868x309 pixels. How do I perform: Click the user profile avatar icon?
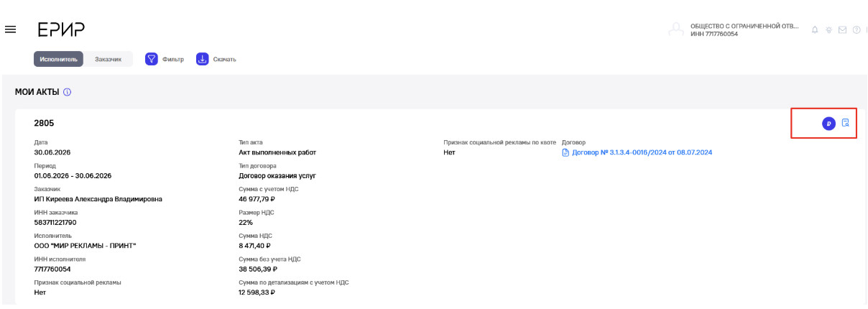click(675, 29)
